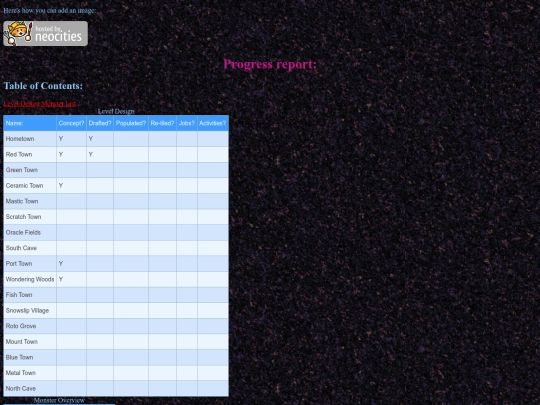
Task: Click the Y in Ceramic Town's Concept cell
Action: pyautogui.click(x=61, y=186)
